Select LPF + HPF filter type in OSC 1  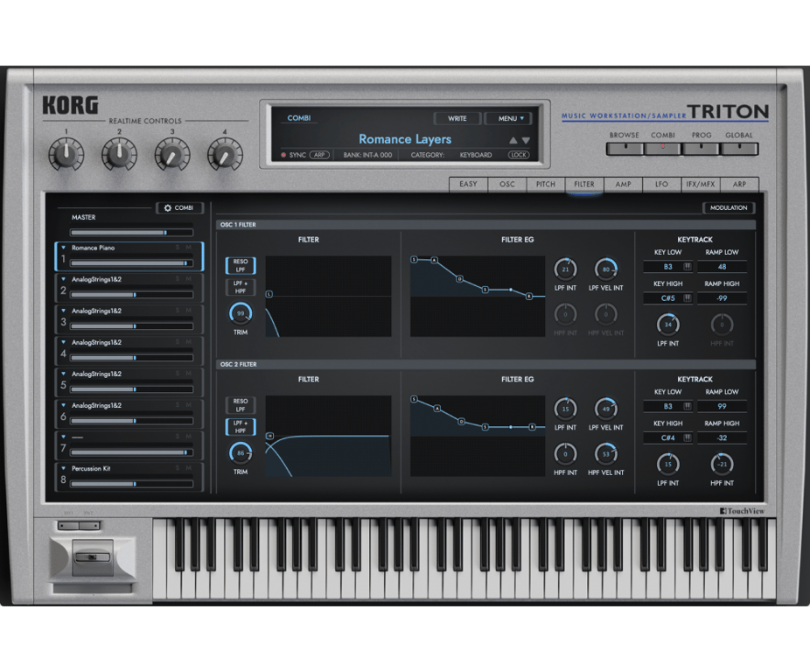point(241,287)
